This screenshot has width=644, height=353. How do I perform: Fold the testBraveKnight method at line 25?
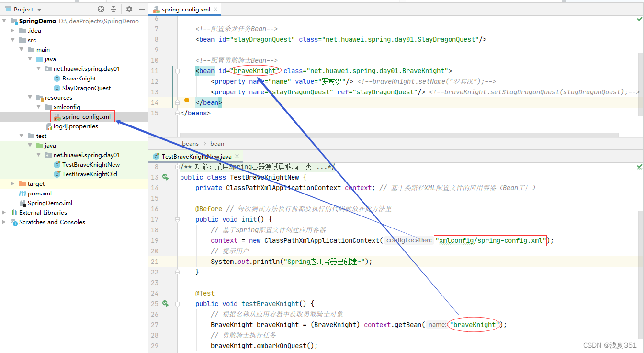[177, 304]
